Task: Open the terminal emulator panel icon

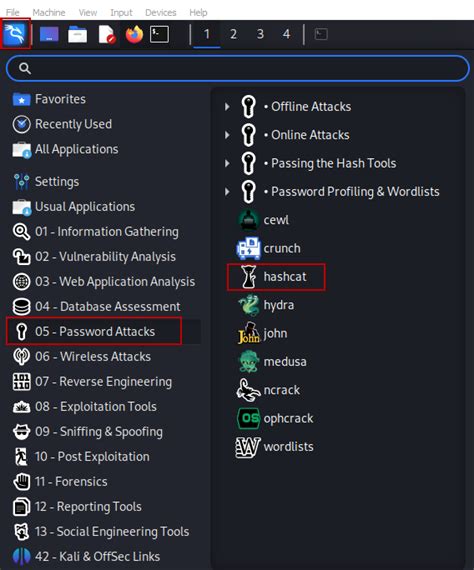Action: [160, 35]
